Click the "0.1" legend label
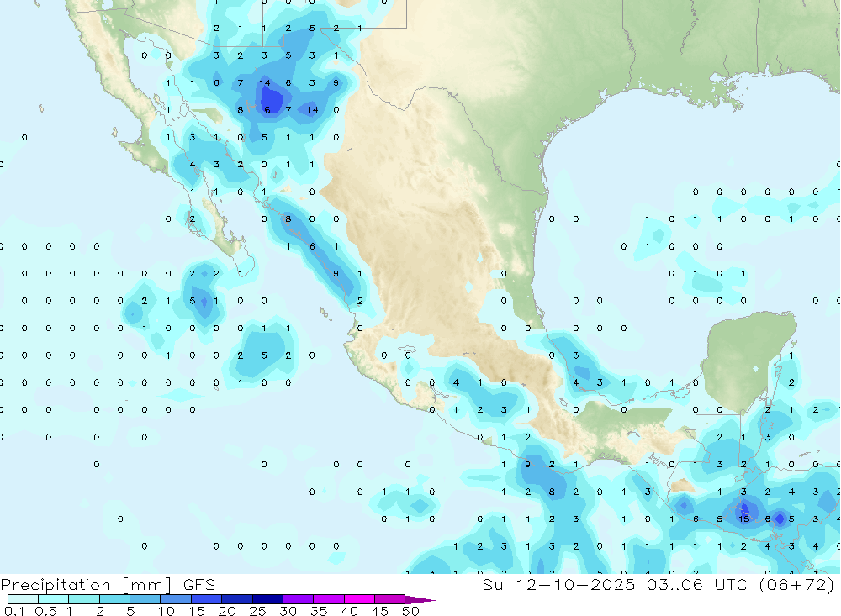841x616 pixels. [14, 611]
